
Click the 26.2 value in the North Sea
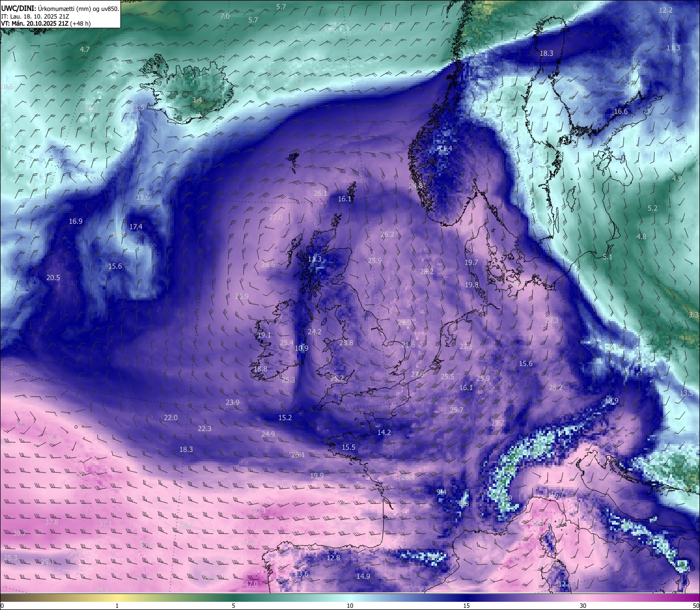click(x=387, y=234)
